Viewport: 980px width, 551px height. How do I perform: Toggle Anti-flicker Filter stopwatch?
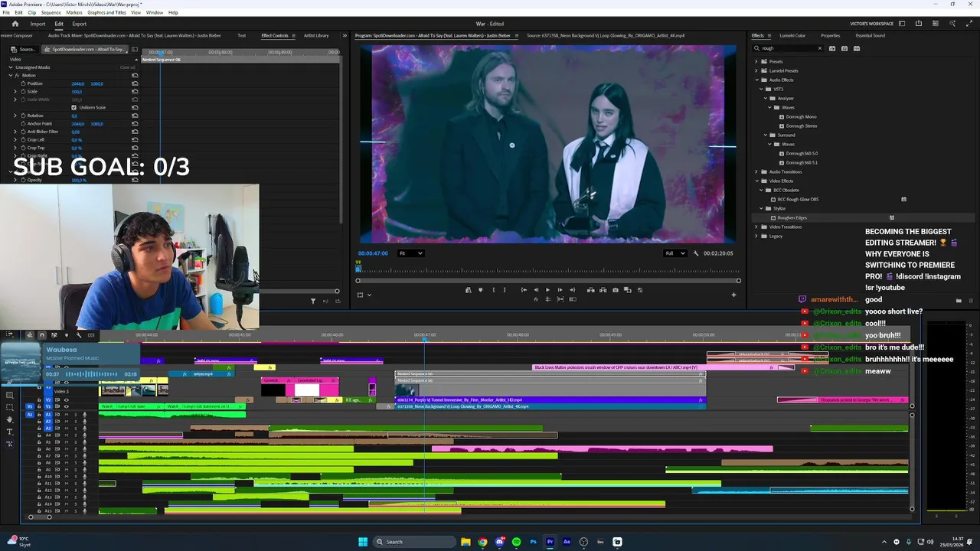coord(24,132)
